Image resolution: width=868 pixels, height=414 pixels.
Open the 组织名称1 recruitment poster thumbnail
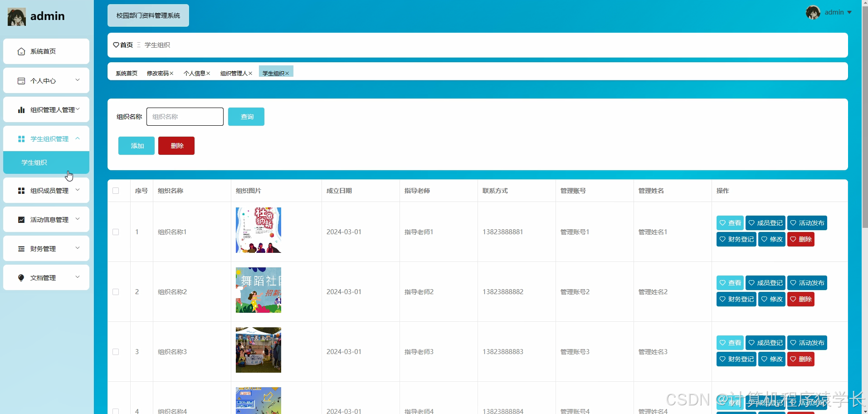click(x=258, y=230)
